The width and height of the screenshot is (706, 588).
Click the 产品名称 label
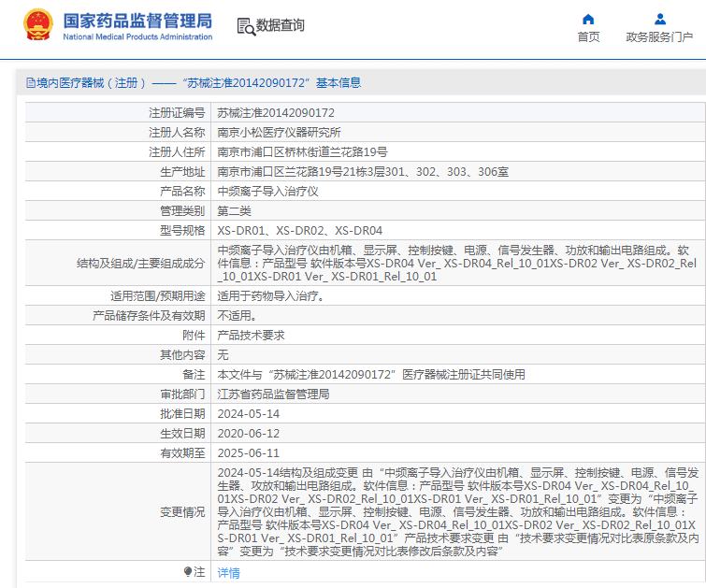click(182, 192)
